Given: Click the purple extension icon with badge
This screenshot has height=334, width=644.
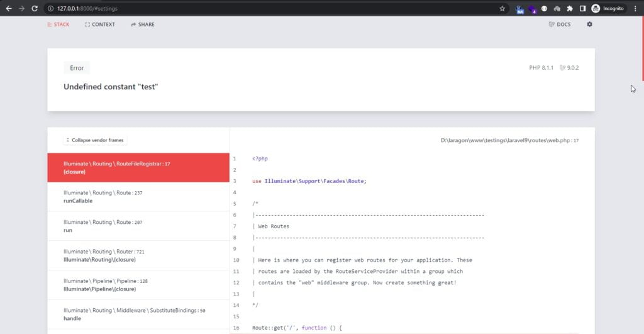Looking at the screenshot, I should pos(532,9).
